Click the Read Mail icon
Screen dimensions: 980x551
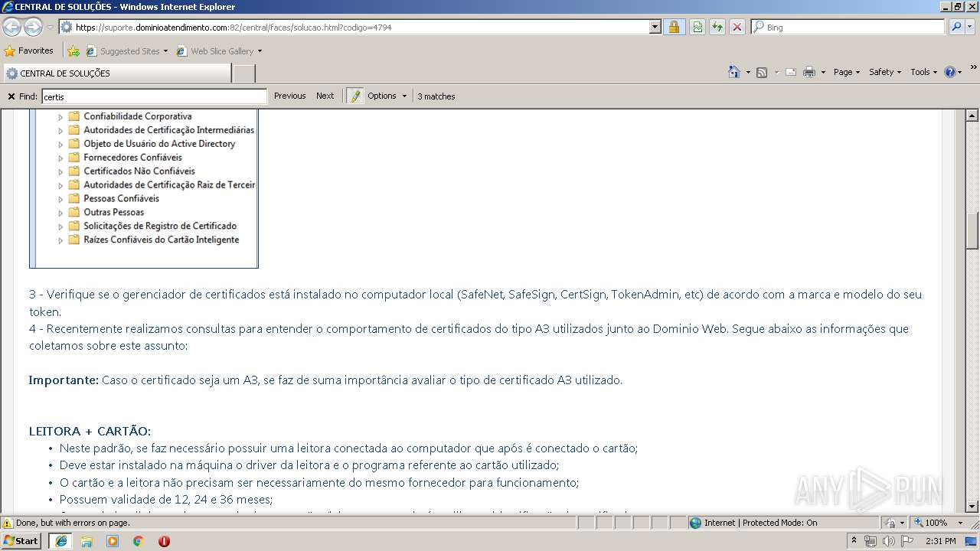point(791,72)
